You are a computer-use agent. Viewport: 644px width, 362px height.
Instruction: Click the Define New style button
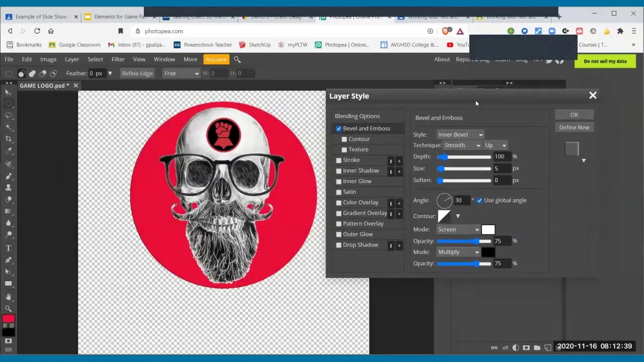pyautogui.click(x=574, y=127)
